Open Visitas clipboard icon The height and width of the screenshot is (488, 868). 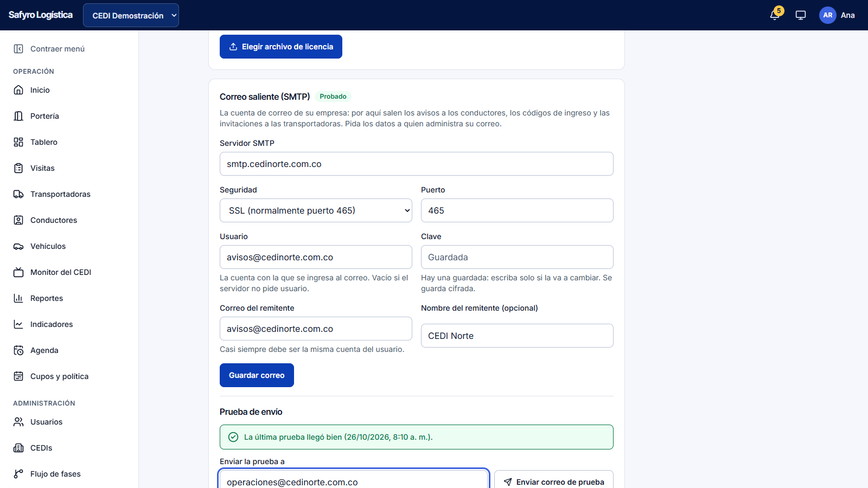coord(18,168)
